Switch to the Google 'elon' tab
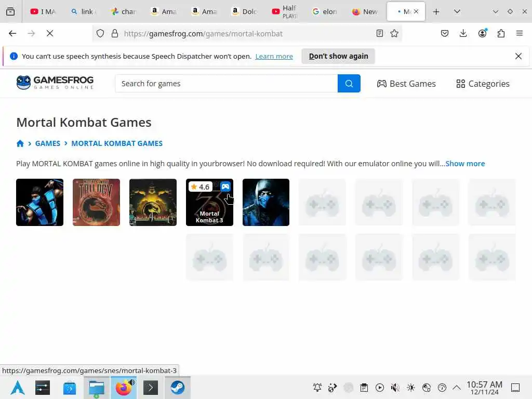Screen dimensions: 532x399 [x=325, y=11]
